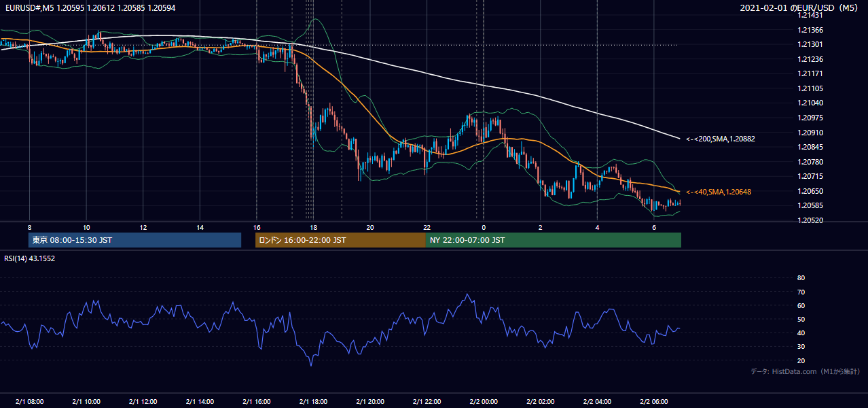Click the 2/2 06:00 date label

[654, 401]
